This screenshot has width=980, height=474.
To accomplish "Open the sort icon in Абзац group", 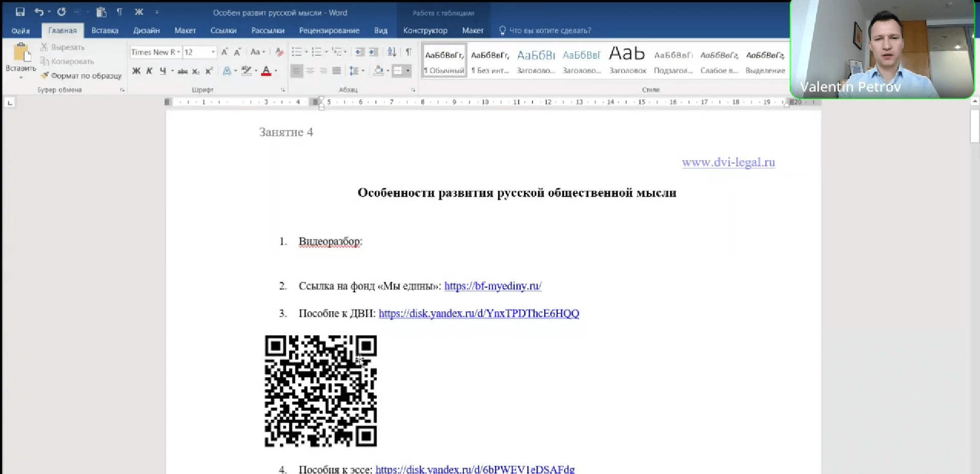I will click(x=392, y=51).
